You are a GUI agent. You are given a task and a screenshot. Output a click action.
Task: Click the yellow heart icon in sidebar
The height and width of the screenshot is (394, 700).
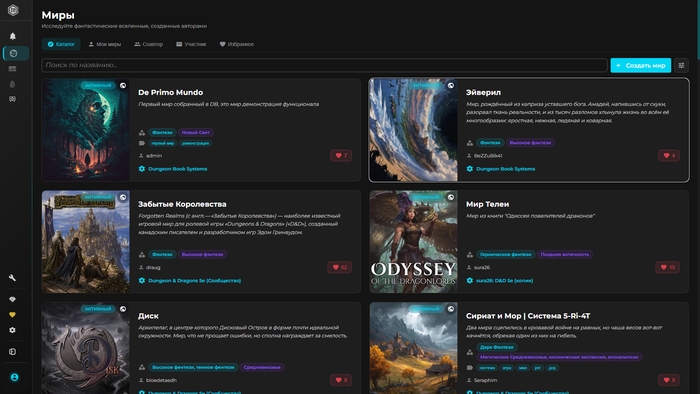[12, 315]
